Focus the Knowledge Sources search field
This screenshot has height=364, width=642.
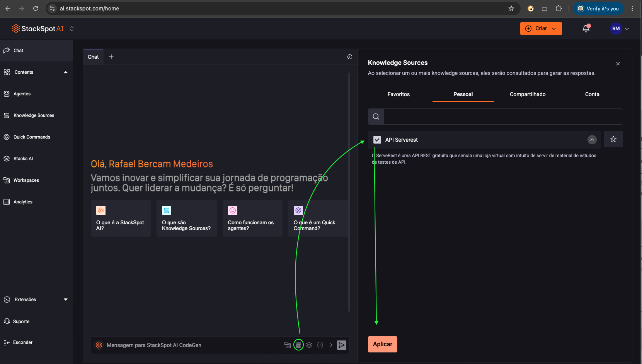click(503, 117)
